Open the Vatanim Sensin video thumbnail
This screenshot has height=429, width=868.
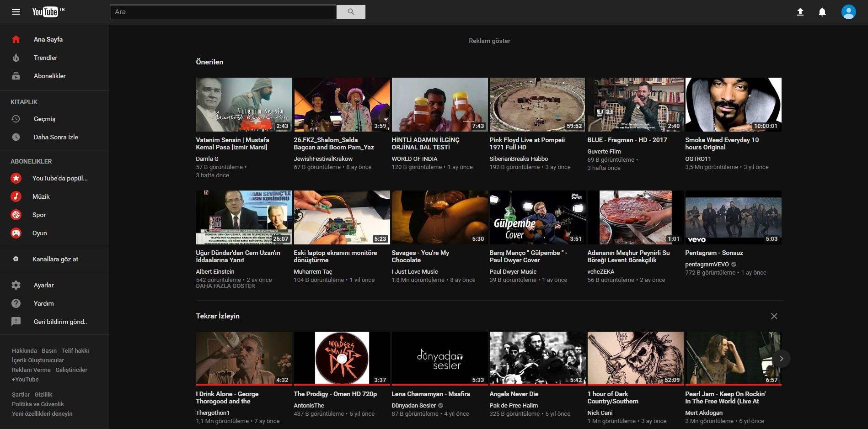pyautogui.click(x=244, y=105)
